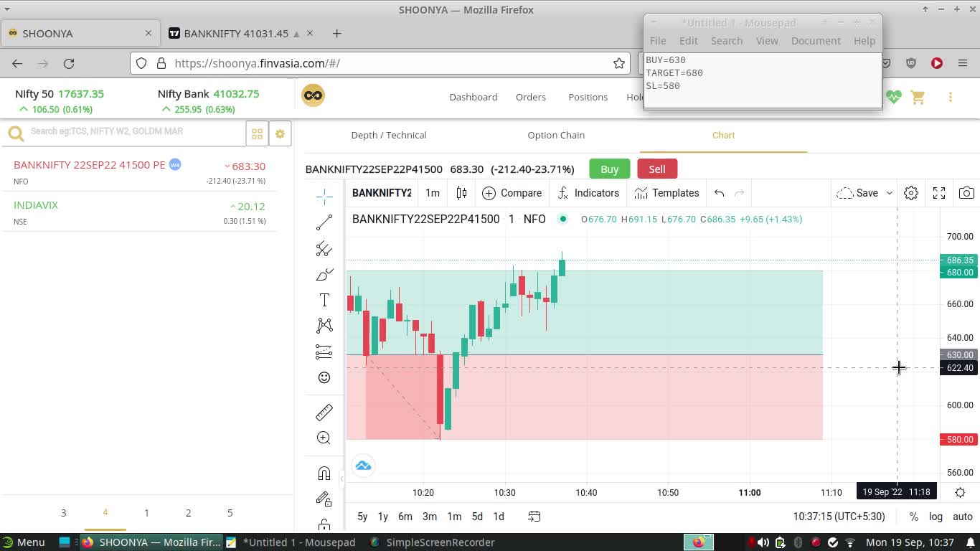Open the Templates dropdown

pyautogui.click(x=666, y=193)
